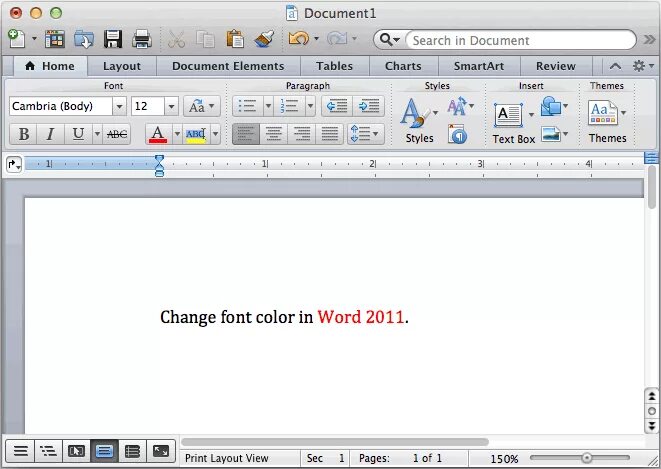Image resolution: width=661 pixels, height=469 pixels.
Task: Open the font name dropdown arrow
Action: (119, 106)
